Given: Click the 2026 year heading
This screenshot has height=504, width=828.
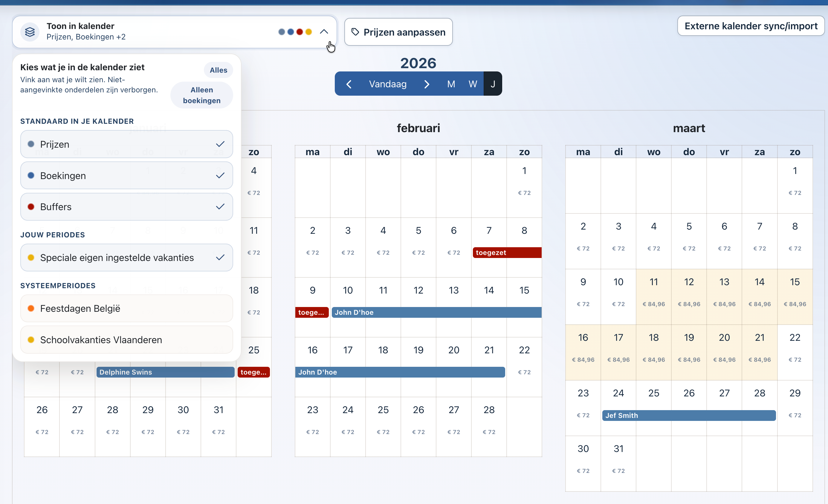Looking at the screenshot, I should click(x=418, y=63).
